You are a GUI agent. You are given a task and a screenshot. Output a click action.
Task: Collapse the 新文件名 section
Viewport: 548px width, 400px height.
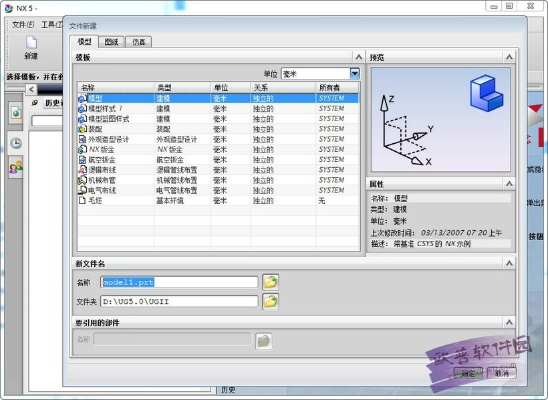[x=509, y=263]
